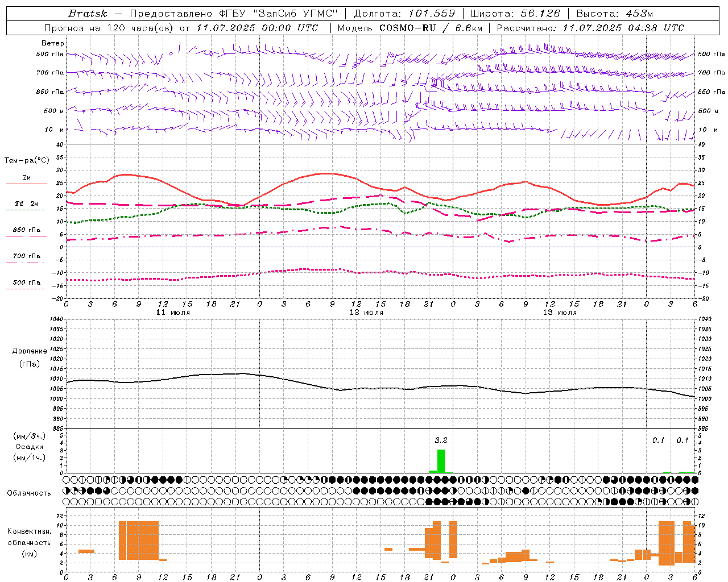Click the '12 июля' date label
The width and height of the screenshot is (728, 582).
[366, 313]
